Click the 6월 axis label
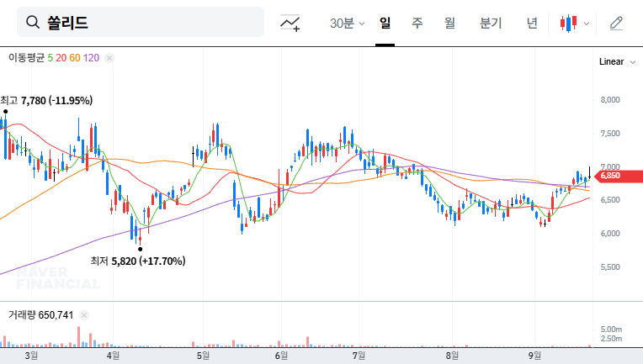The image size is (643, 364). [x=281, y=356]
